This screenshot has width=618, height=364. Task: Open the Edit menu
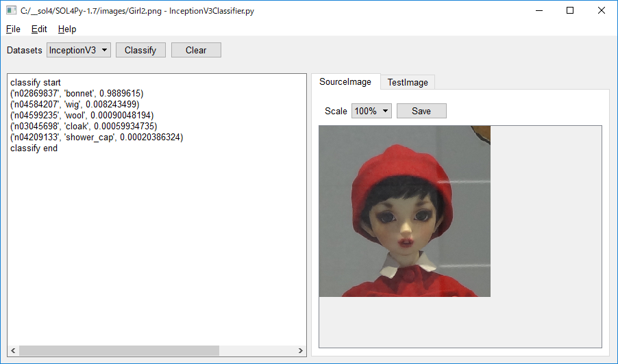point(39,29)
